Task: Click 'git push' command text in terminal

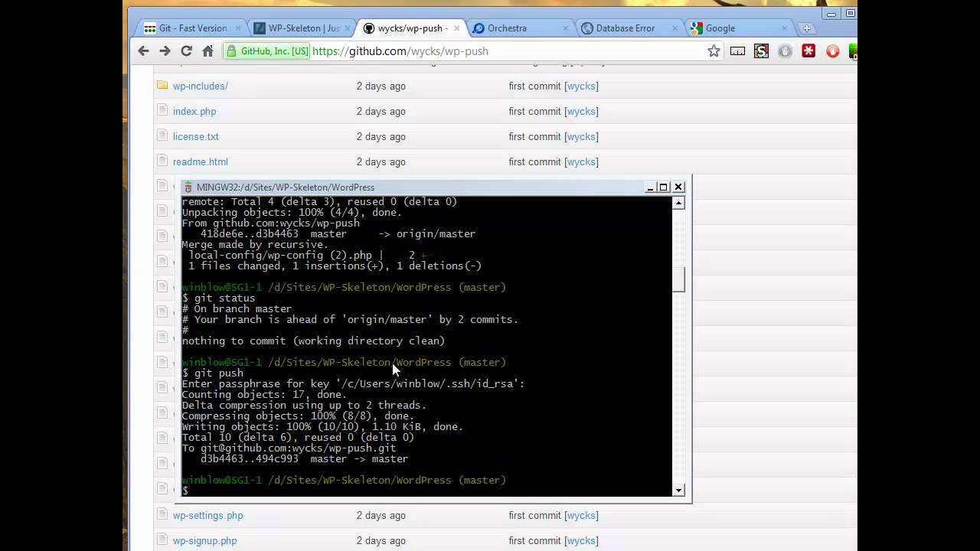Action: tap(219, 373)
